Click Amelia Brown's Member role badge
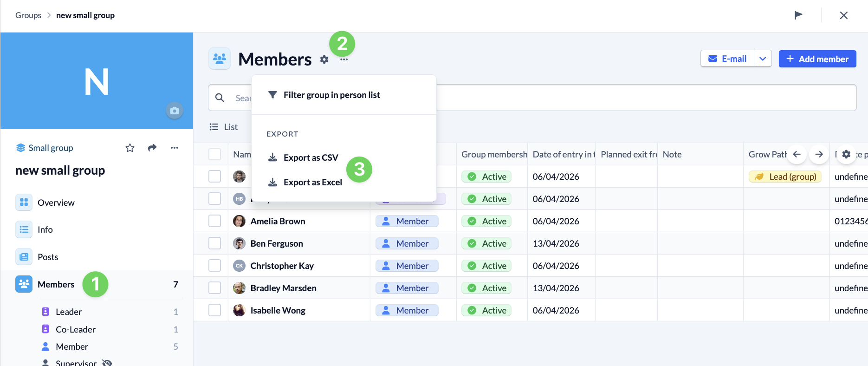 point(407,221)
